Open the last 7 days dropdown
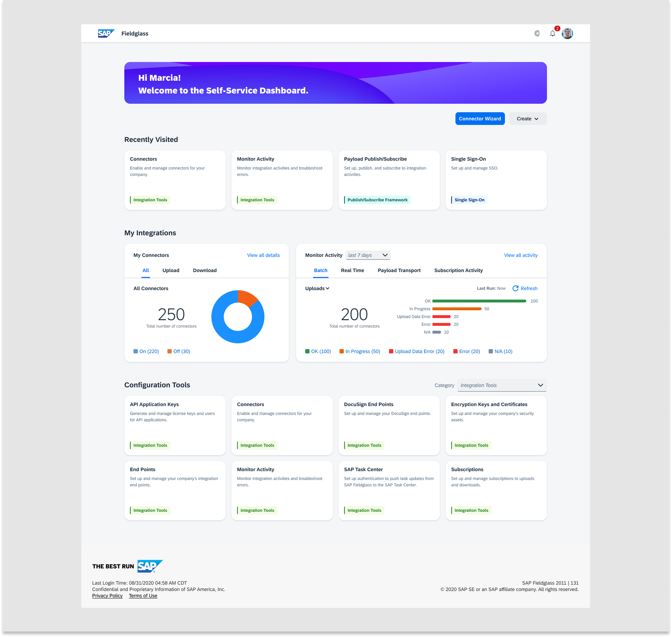The image size is (672, 637). tap(368, 255)
